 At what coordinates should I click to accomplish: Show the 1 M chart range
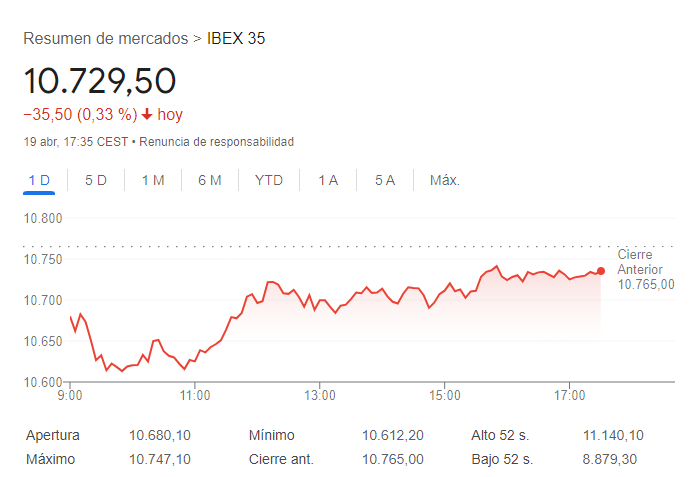[153, 180]
